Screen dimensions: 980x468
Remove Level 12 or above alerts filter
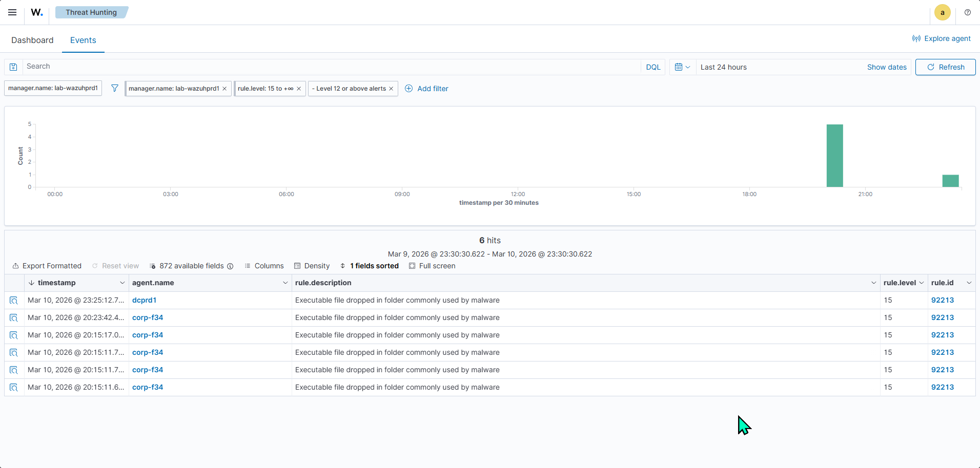[391, 89]
